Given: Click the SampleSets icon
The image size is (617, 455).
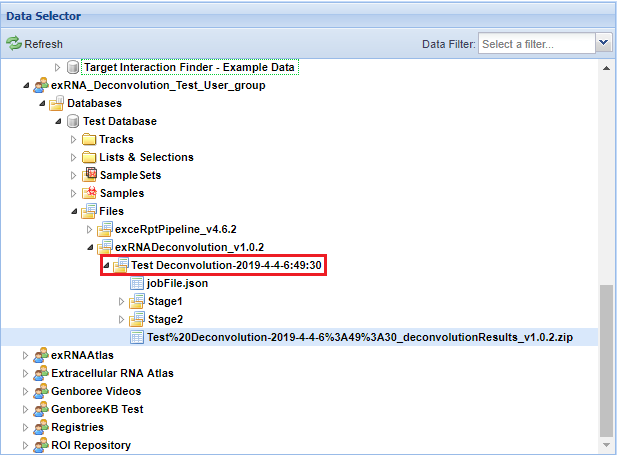Looking at the screenshot, I should pos(89,176).
